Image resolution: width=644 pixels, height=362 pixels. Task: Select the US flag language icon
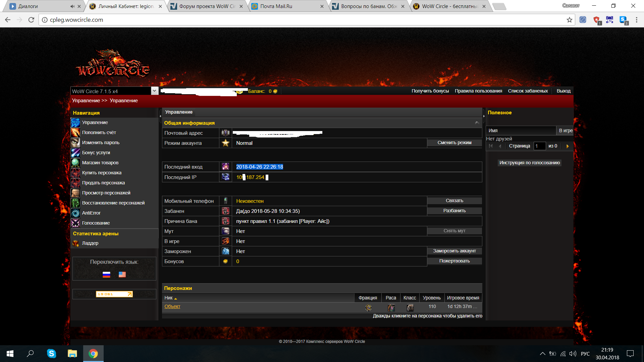click(122, 275)
